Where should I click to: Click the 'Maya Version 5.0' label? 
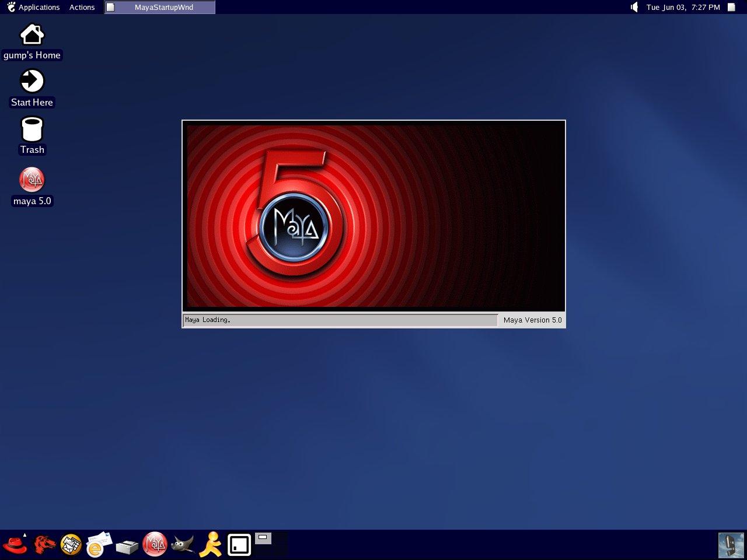pyautogui.click(x=532, y=320)
